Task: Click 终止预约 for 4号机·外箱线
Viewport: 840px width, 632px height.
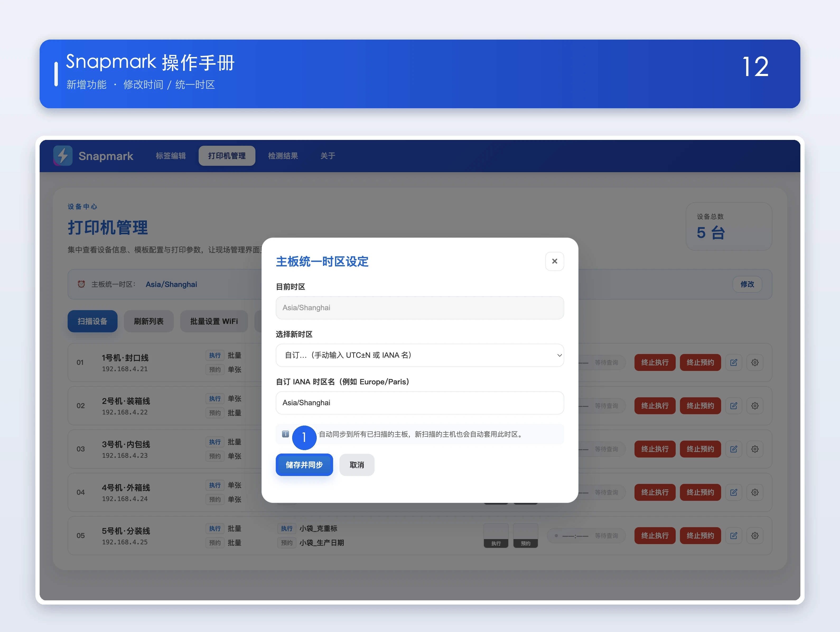Action: click(700, 492)
